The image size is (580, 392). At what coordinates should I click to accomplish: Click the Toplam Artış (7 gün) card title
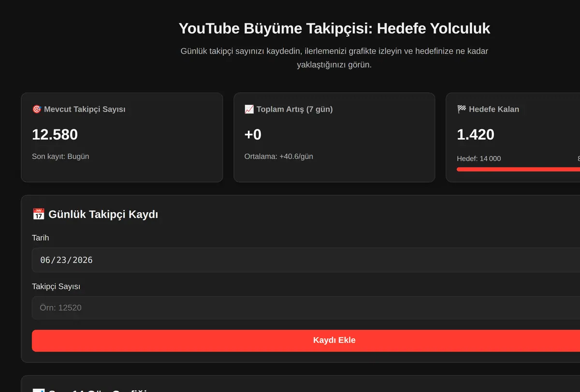(289, 109)
